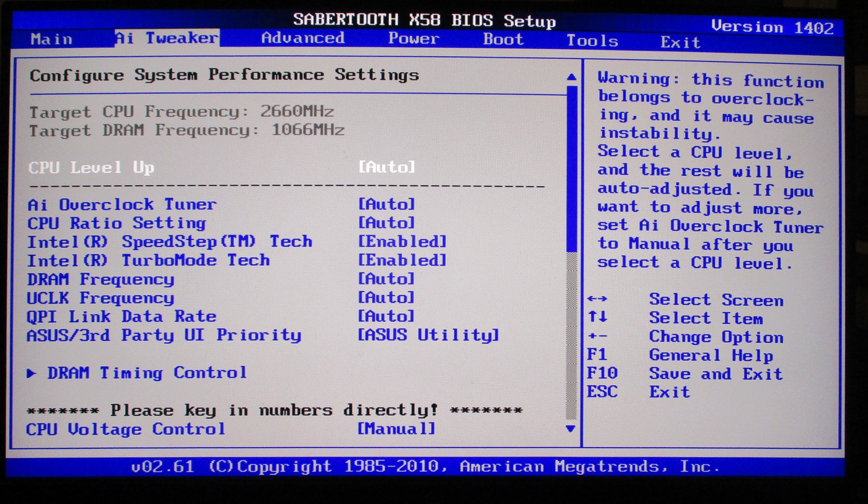
Task: Select the QPI Link Data Rate label
Action: [121, 317]
